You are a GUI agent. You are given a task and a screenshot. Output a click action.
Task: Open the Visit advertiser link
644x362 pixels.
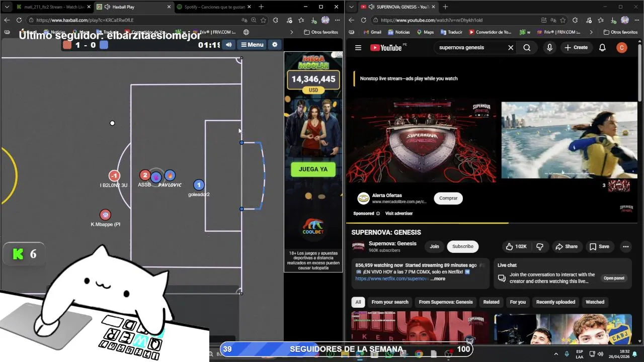pyautogui.click(x=399, y=214)
